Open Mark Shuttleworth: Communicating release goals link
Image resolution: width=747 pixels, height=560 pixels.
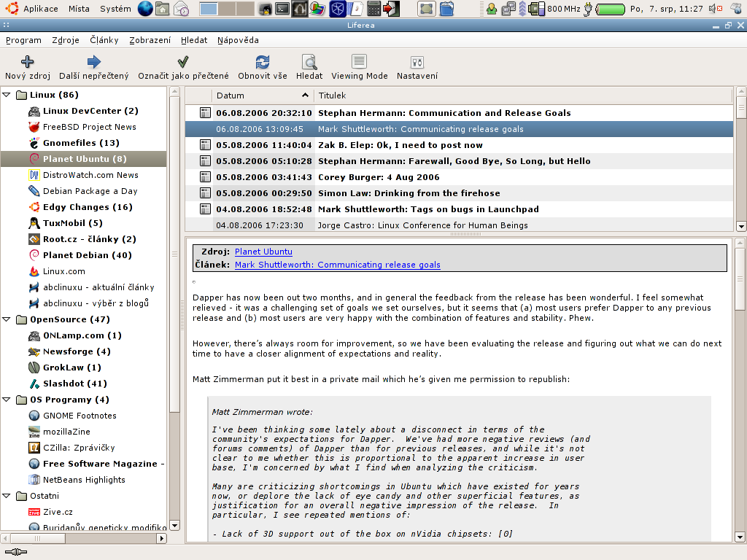pyautogui.click(x=337, y=264)
